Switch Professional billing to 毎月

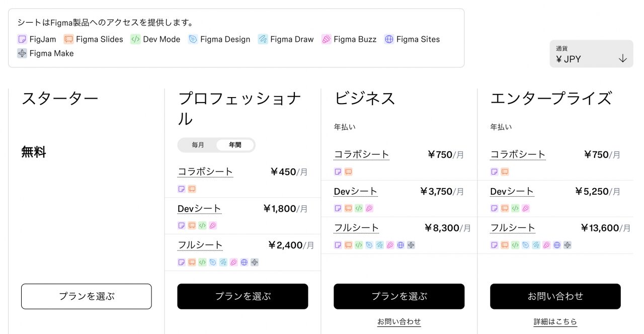tap(198, 145)
